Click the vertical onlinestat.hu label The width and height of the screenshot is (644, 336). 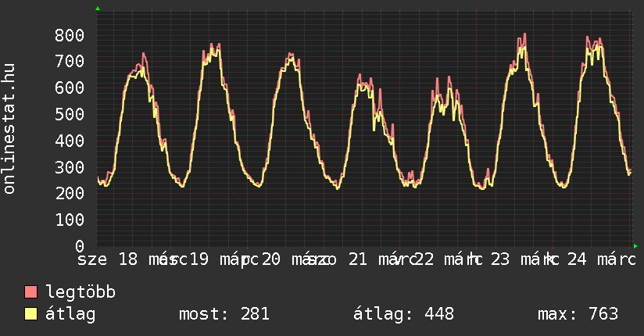[9, 129]
